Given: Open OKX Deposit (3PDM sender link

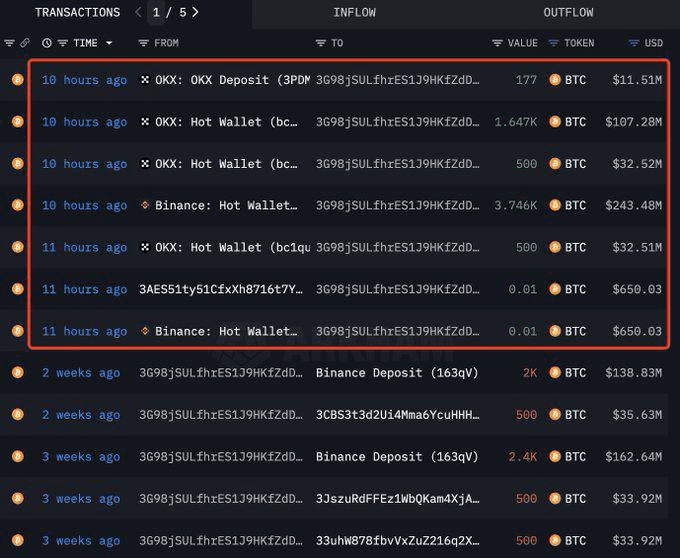Looking at the screenshot, I should (232, 80).
